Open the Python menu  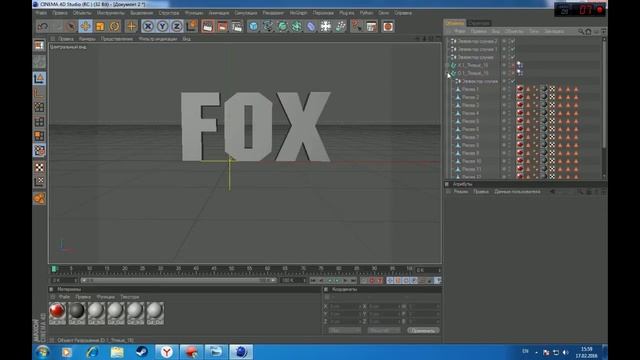pos(366,13)
